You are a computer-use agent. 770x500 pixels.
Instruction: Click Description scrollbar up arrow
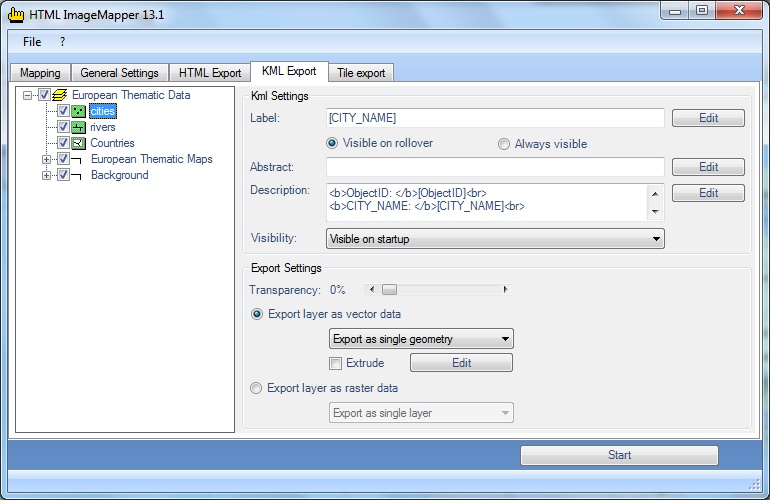point(655,194)
